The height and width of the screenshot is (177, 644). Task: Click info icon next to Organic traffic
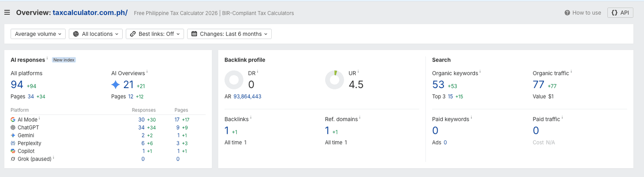tap(571, 72)
